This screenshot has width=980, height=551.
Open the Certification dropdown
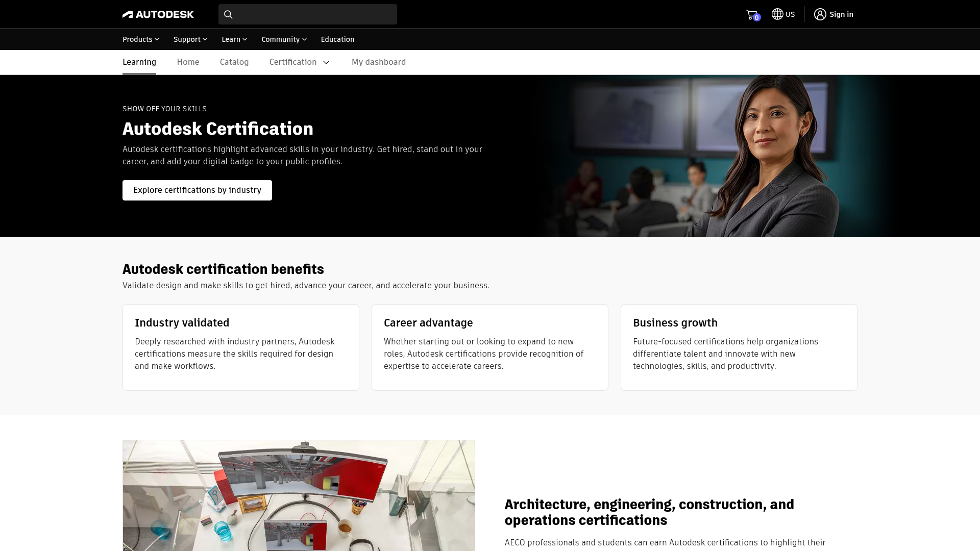(x=300, y=62)
